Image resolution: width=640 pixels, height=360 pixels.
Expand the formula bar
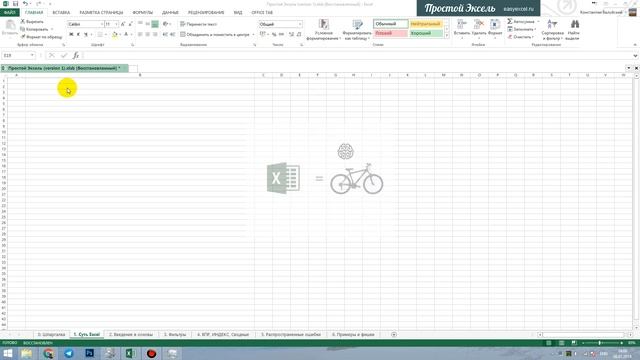coord(635,56)
